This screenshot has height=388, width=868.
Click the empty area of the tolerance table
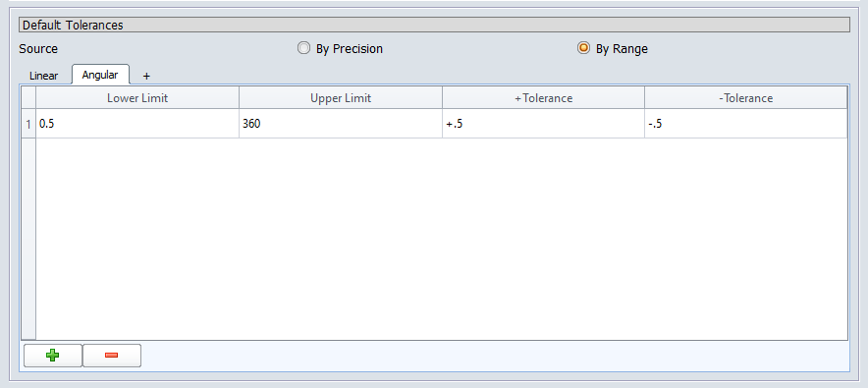click(x=442, y=239)
